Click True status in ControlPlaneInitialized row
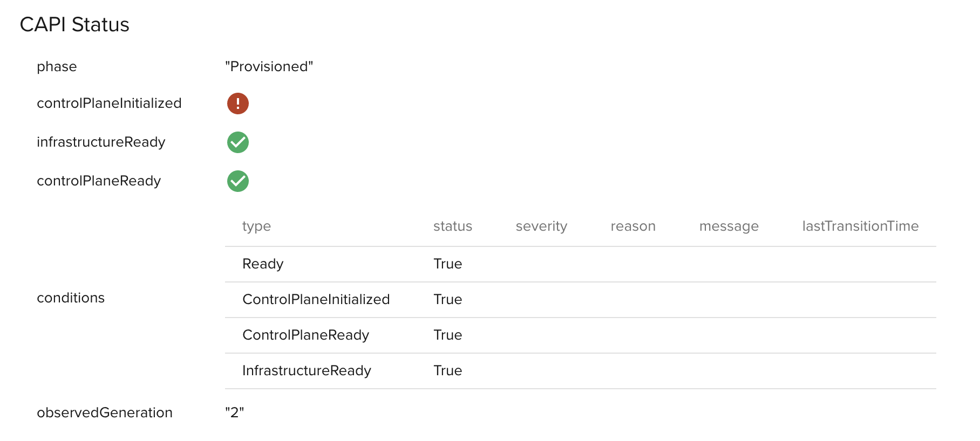Image resolution: width=980 pixels, height=441 pixels. (448, 299)
